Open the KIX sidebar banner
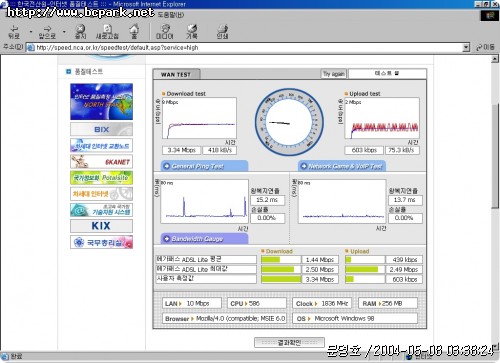500x363 pixels. click(x=101, y=226)
